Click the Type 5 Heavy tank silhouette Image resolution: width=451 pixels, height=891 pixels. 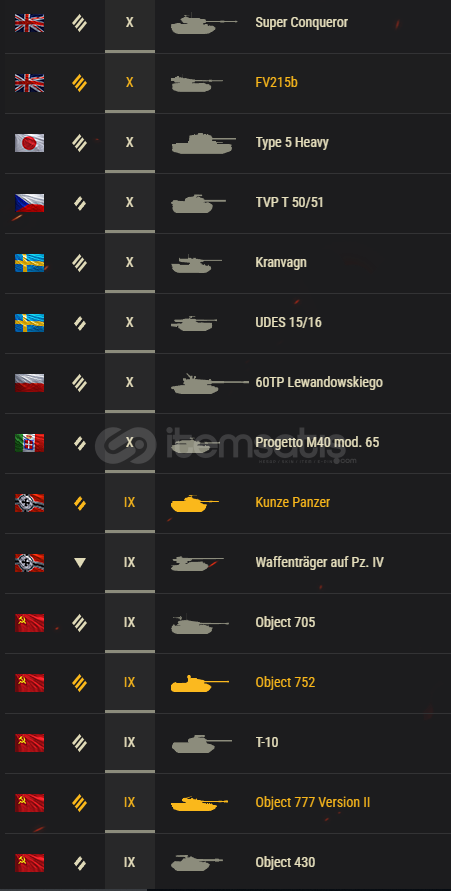tap(203, 143)
